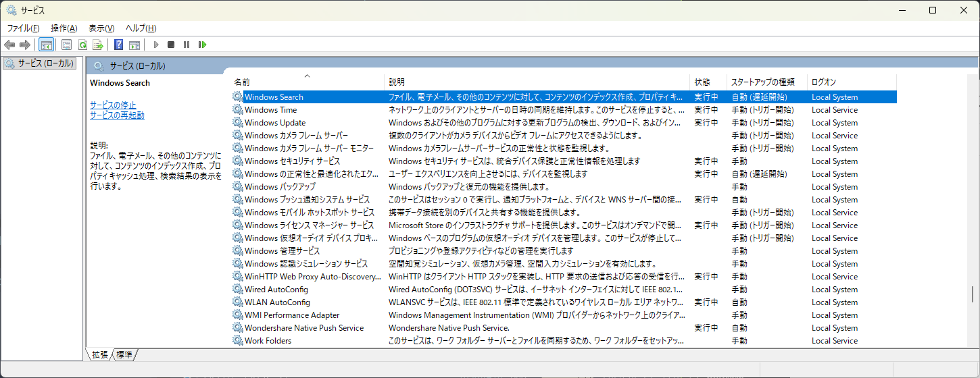This screenshot has height=378, width=980.
Task: Open the blue Help toolbar icon
Action: pos(118,45)
